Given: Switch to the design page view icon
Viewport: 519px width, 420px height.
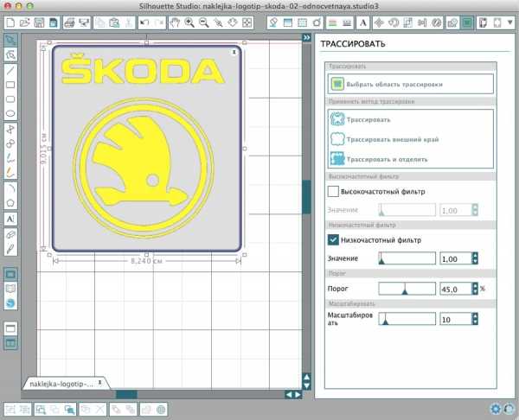Looking at the screenshot, I should click(x=10, y=274).
